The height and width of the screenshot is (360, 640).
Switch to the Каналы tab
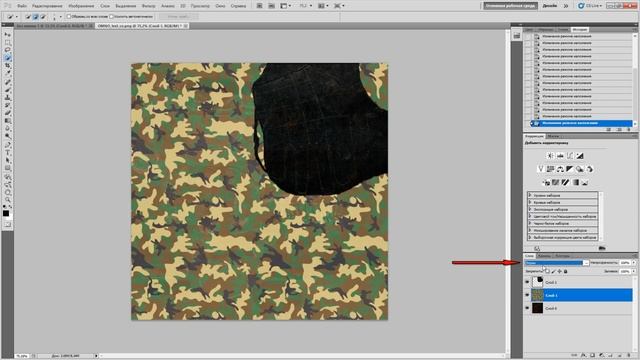click(544, 256)
